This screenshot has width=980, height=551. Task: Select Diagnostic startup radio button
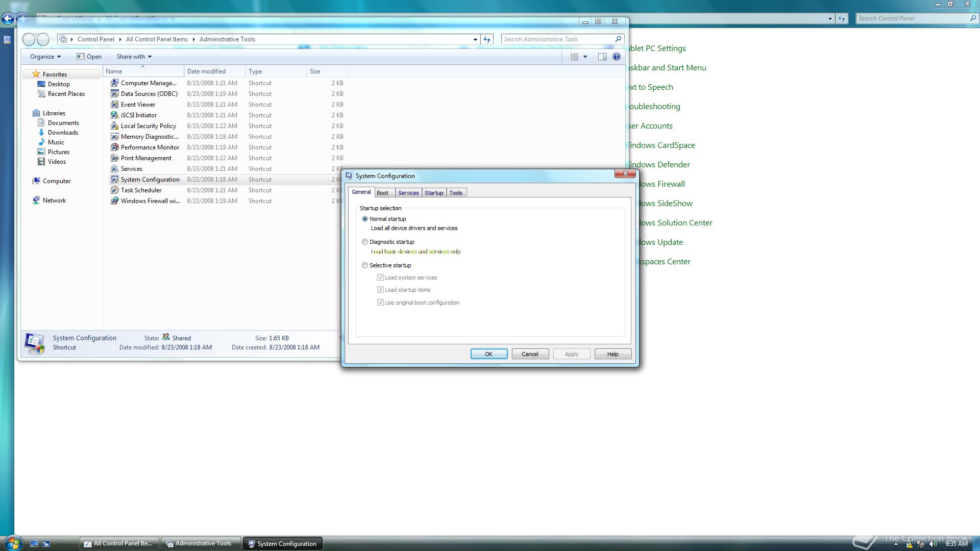365,242
